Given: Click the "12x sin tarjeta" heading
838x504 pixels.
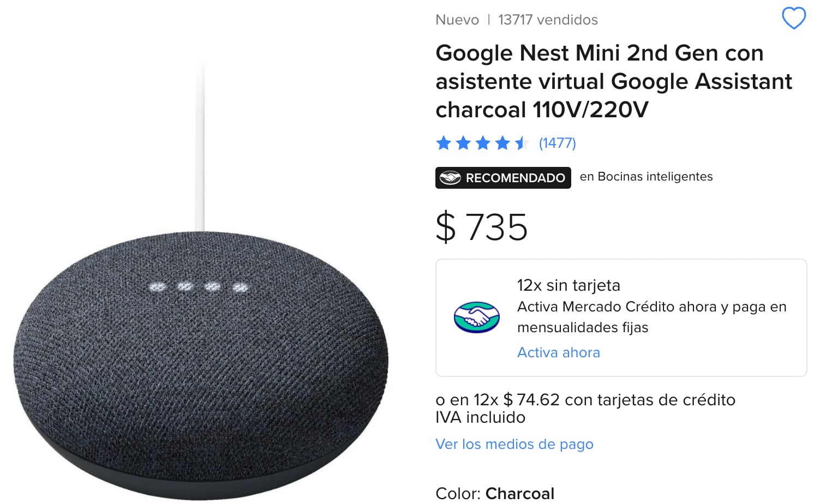Looking at the screenshot, I should click(x=568, y=285).
